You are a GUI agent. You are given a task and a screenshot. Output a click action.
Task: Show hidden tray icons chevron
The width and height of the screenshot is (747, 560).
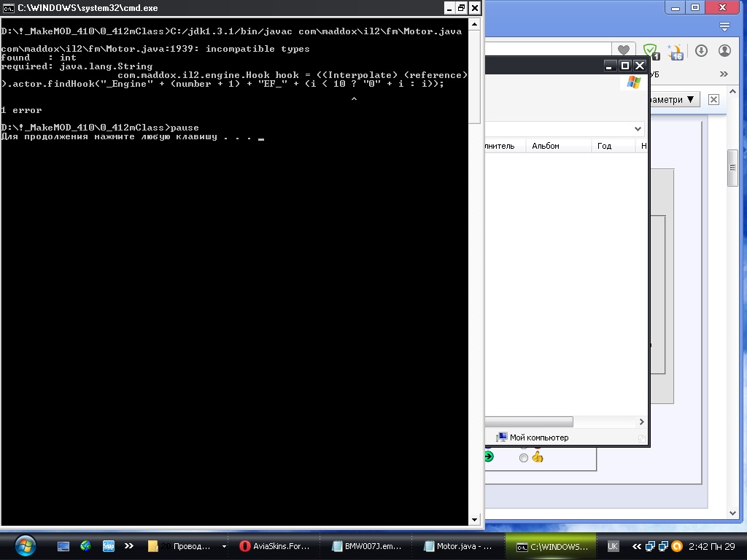[636, 546]
